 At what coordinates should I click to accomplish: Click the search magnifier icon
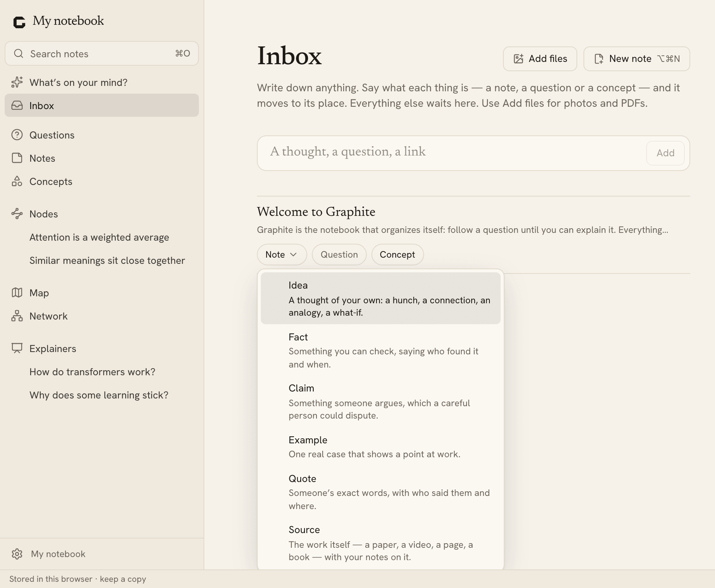pos(19,53)
